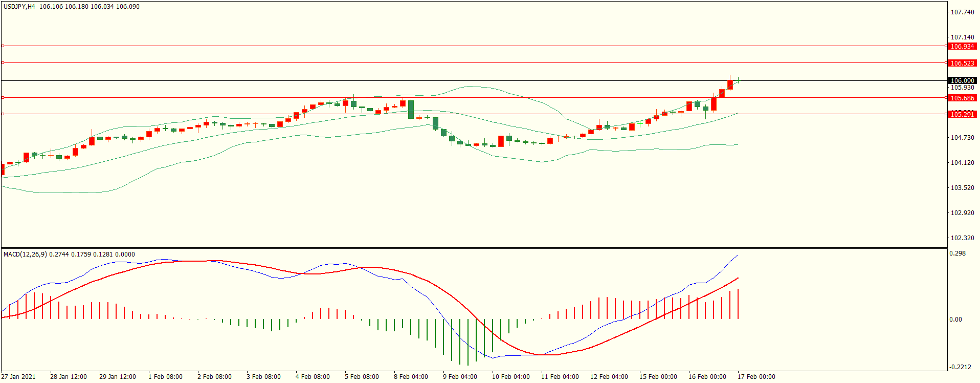Select the left handle of the 106.934 line
This screenshot has height=383, width=980.
pos(3,46)
